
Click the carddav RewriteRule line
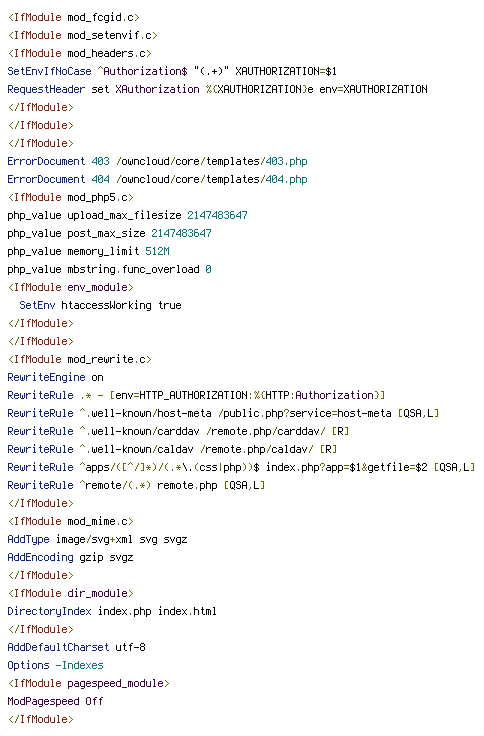[x=178, y=431]
